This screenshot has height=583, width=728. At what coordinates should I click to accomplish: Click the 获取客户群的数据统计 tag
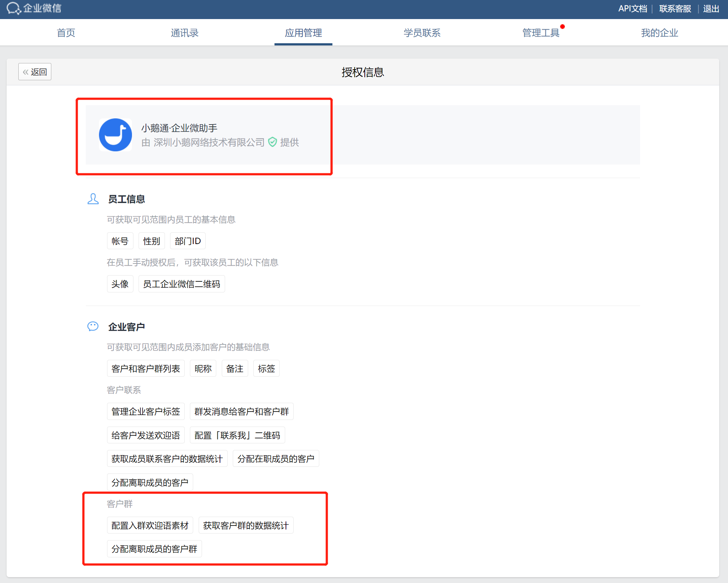tap(246, 525)
